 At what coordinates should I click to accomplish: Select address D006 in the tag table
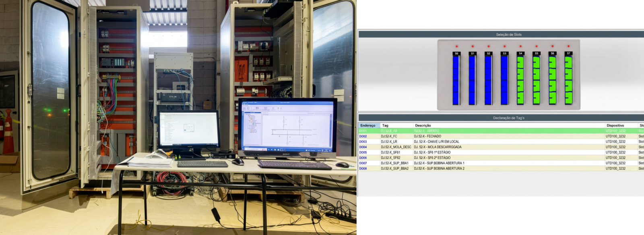(363, 158)
